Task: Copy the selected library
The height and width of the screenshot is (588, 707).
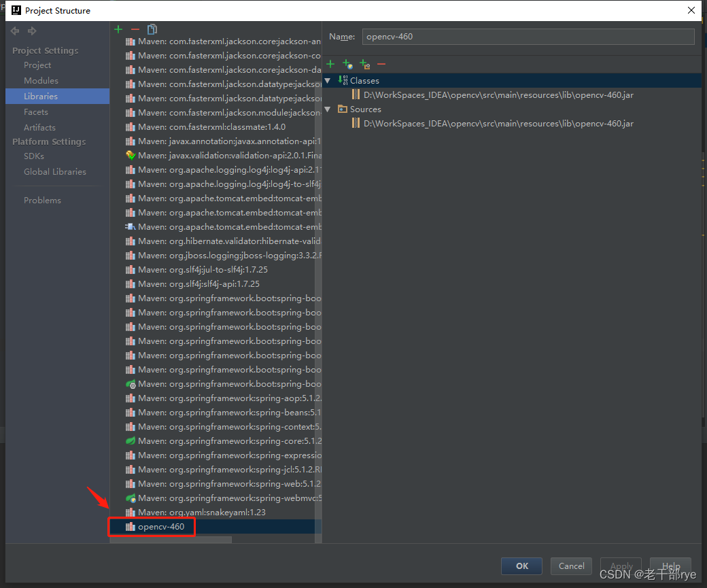Action: click(x=152, y=29)
